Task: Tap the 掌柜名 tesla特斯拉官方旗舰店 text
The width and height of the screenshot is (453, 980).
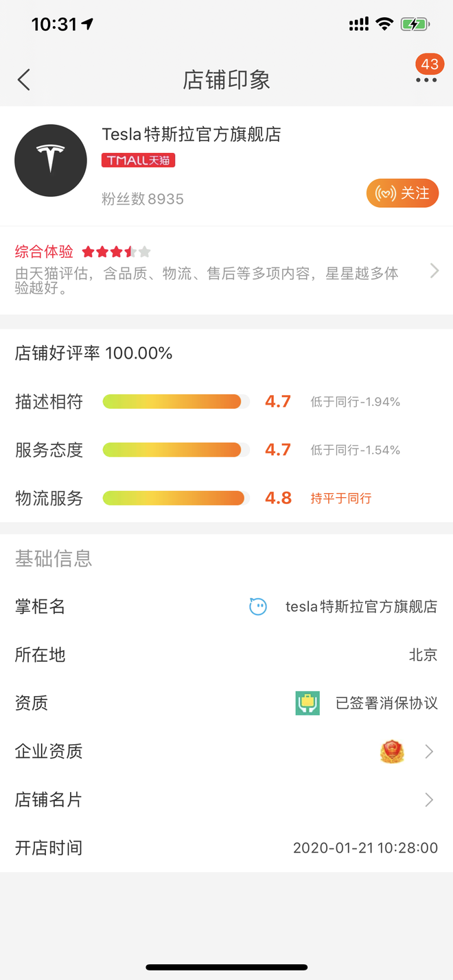Action: [361, 606]
